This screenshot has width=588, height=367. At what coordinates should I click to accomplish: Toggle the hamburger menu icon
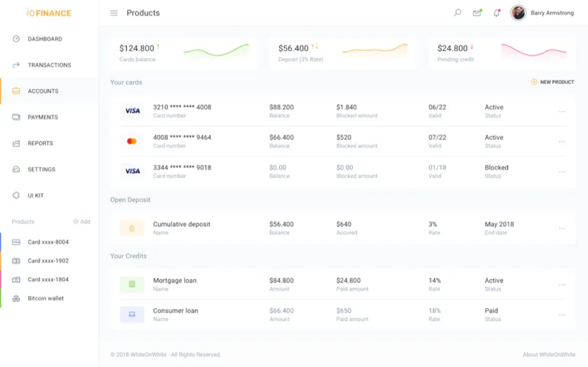pyautogui.click(x=114, y=13)
